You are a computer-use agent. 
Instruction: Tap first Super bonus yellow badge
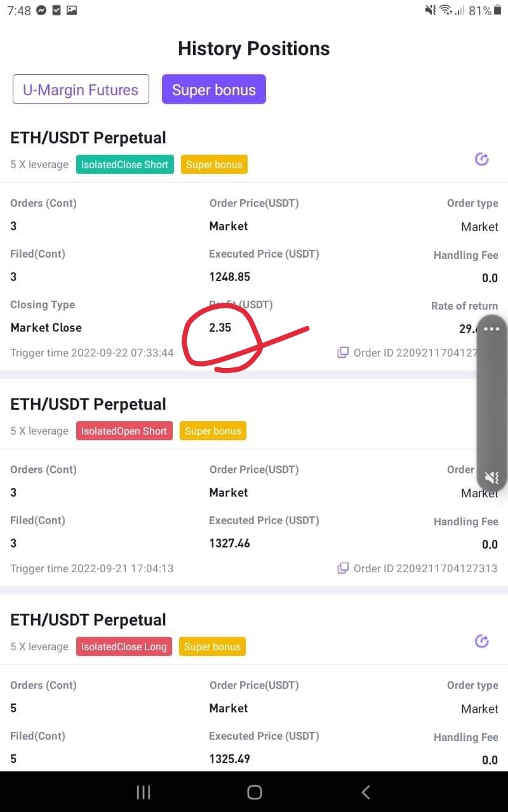coord(214,164)
